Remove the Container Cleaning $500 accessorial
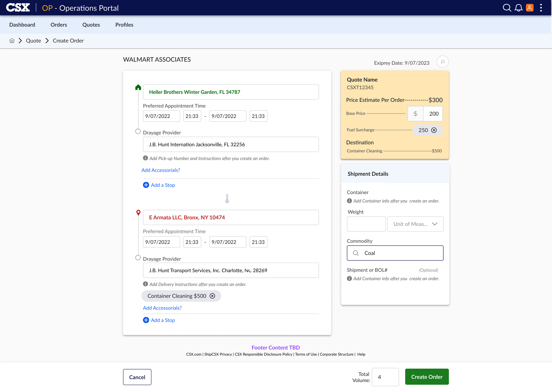The height and width of the screenshot is (392, 552). (212, 296)
